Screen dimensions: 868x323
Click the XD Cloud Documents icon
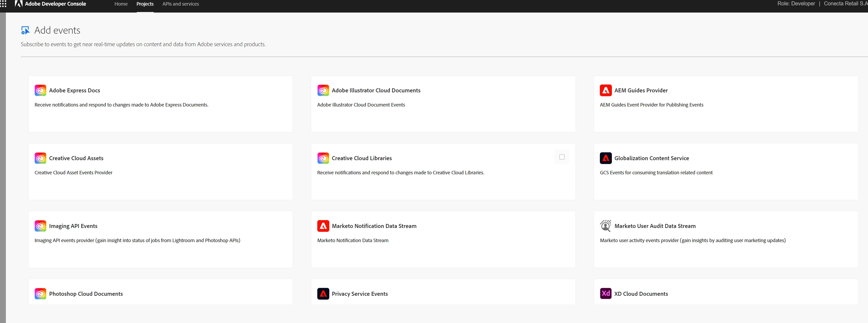point(605,293)
